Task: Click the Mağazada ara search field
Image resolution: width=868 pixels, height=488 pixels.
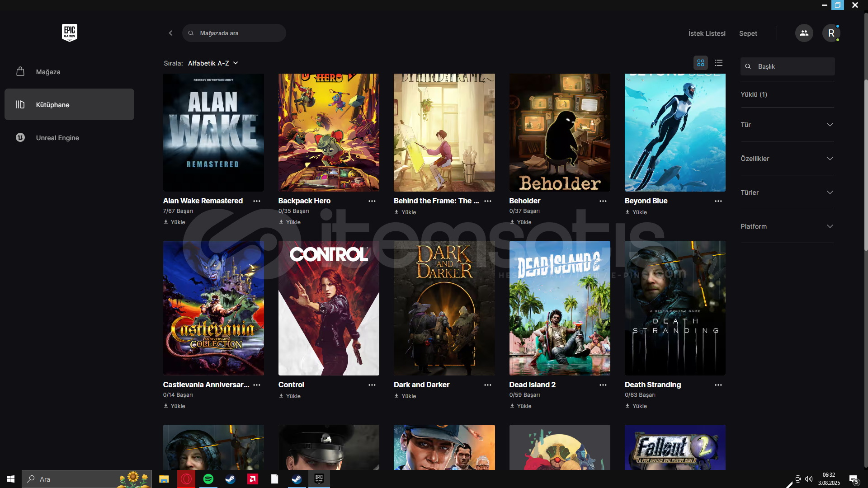Action: tap(234, 33)
